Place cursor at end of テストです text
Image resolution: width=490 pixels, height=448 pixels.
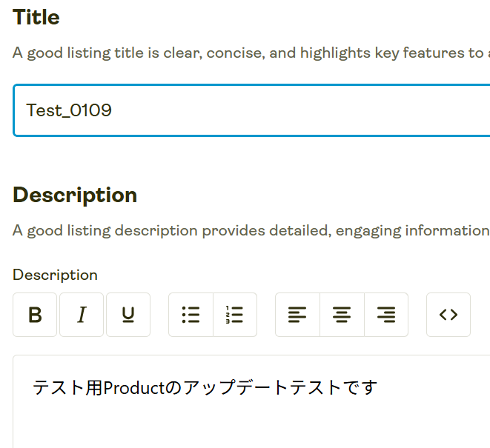pos(378,387)
